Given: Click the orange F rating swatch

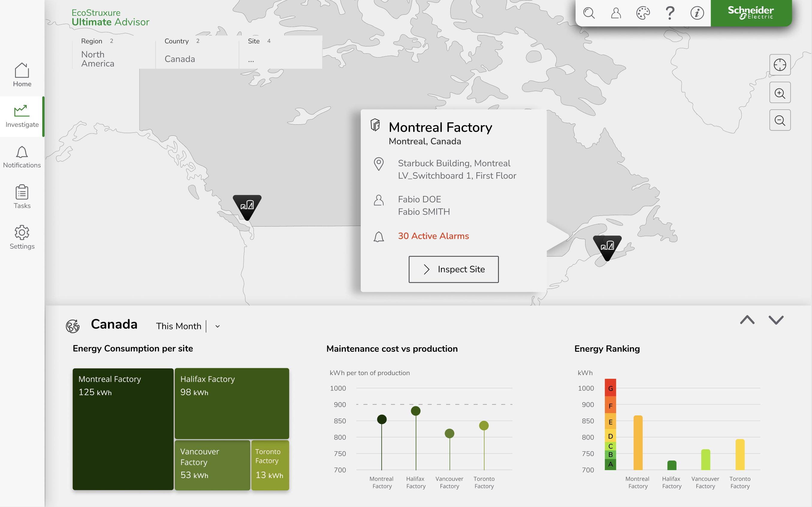Looking at the screenshot, I should pyautogui.click(x=611, y=405).
